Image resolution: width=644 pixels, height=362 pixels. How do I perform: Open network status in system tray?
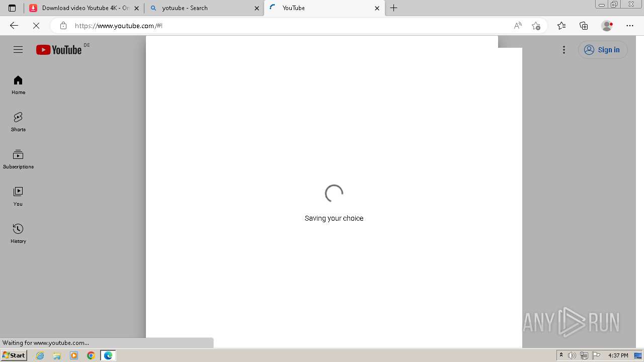584,355
